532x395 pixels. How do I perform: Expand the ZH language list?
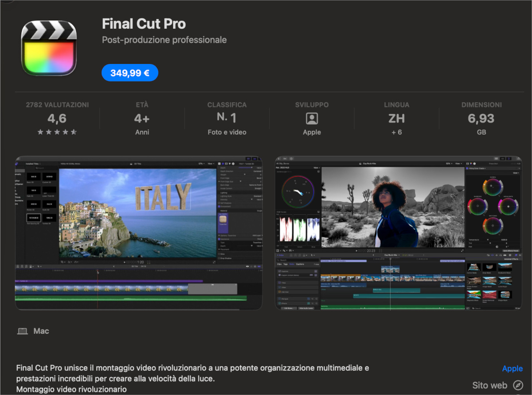pyautogui.click(x=396, y=119)
